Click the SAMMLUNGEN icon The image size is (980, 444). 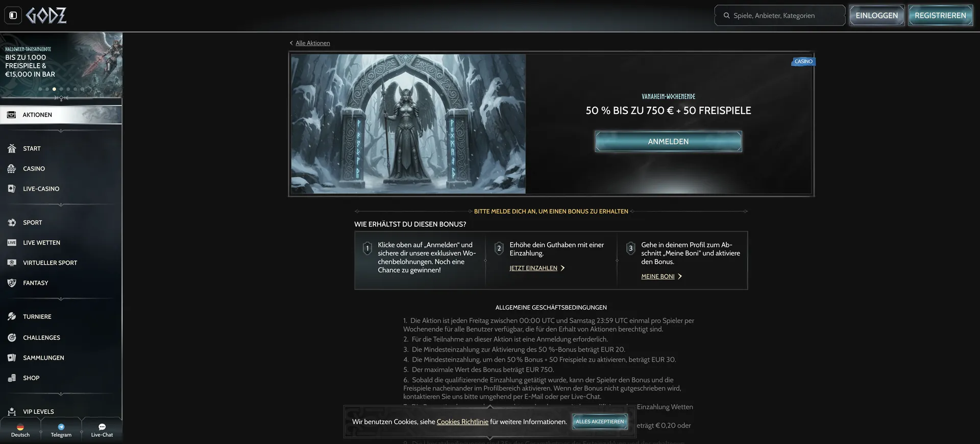click(12, 358)
